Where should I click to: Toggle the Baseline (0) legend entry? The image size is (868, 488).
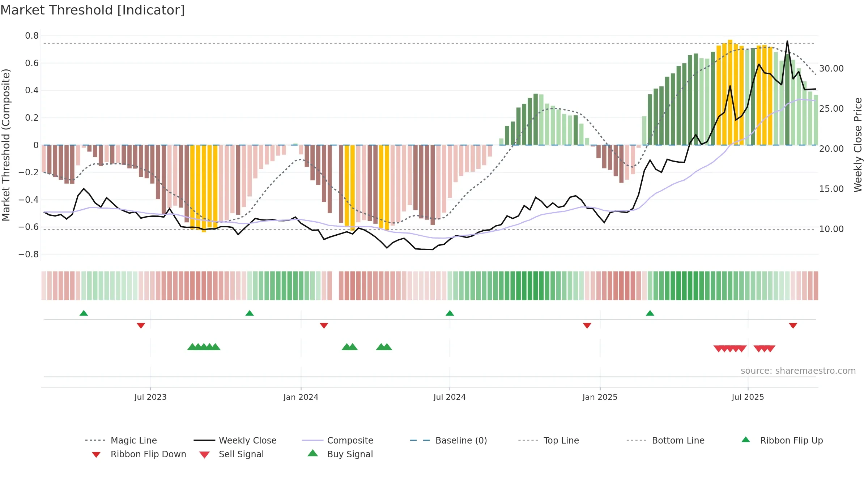[x=448, y=440]
